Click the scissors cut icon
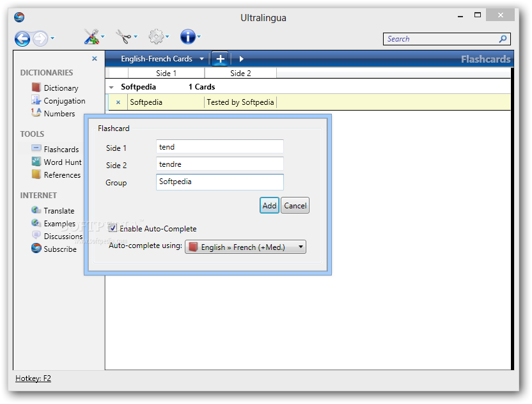This screenshot has width=532, height=404. (x=123, y=36)
